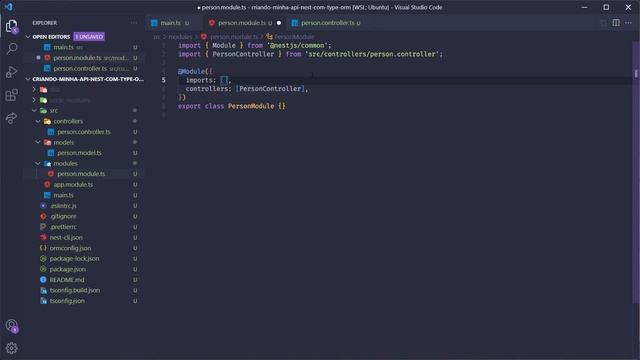Click the EXPLORER panel title
This screenshot has width=640, height=360.
(45, 23)
